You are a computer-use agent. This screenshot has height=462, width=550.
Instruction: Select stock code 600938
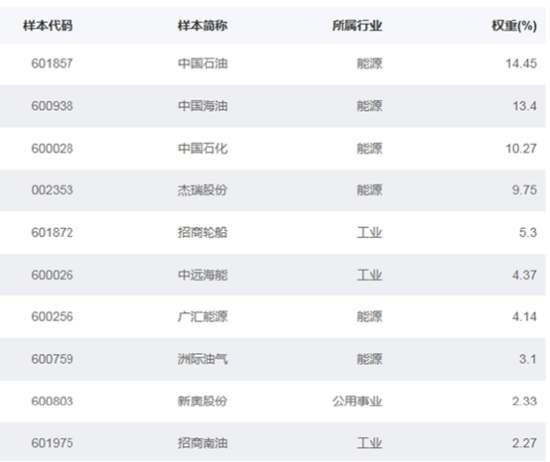(52, 106)
